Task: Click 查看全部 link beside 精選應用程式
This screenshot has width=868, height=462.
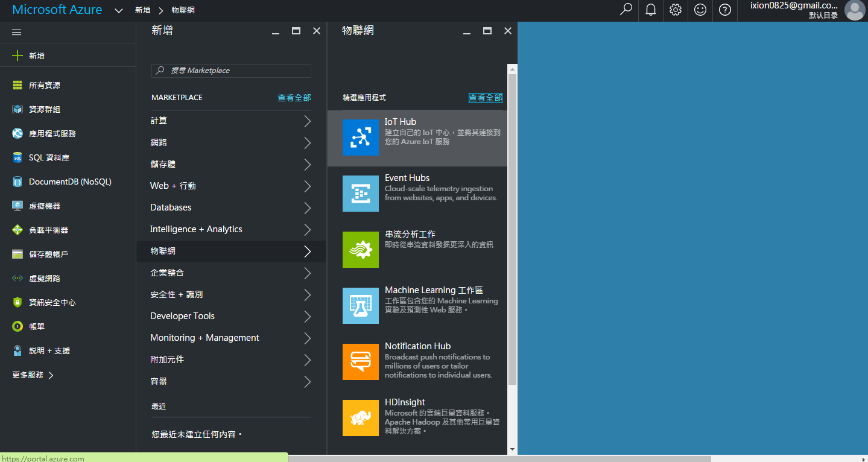Action: pos(486,98)
